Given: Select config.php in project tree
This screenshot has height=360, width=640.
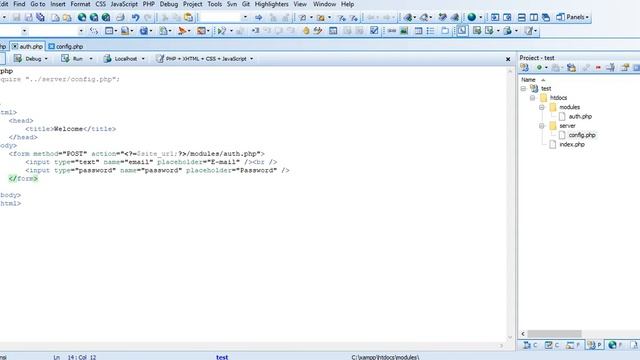Looking at the screenshot, I should [x=582, y=135].
